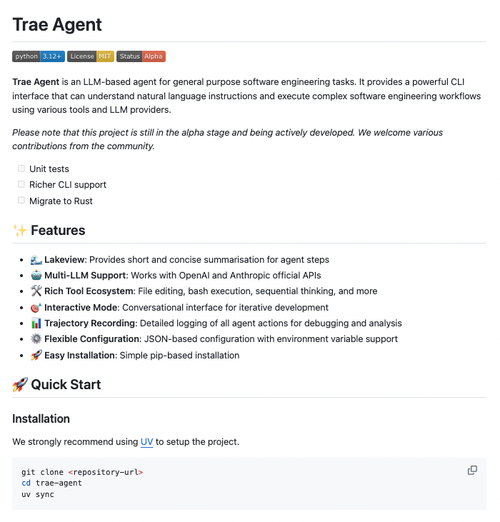The height and width of the screenshot is (522, 500).
Task: Click the Installation subheading
Action: click(41, 419)
